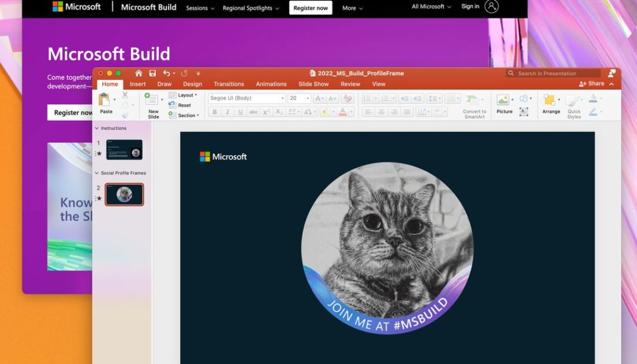637x364 pixels.
Task: Toggle italic formatting
Action: tap(227, 111)
